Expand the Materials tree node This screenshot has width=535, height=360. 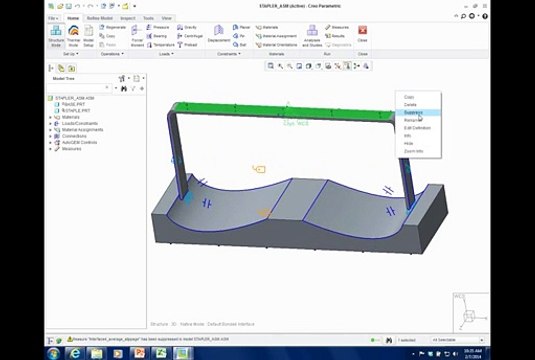click(x=50, y=117)
